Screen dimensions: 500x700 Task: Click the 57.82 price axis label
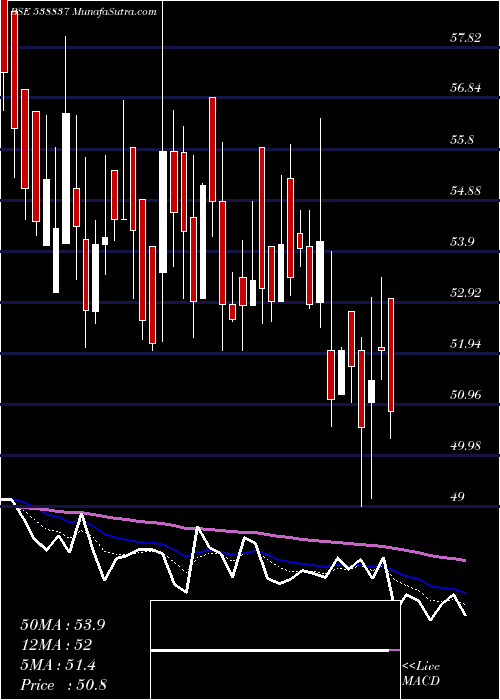point(466,38)
